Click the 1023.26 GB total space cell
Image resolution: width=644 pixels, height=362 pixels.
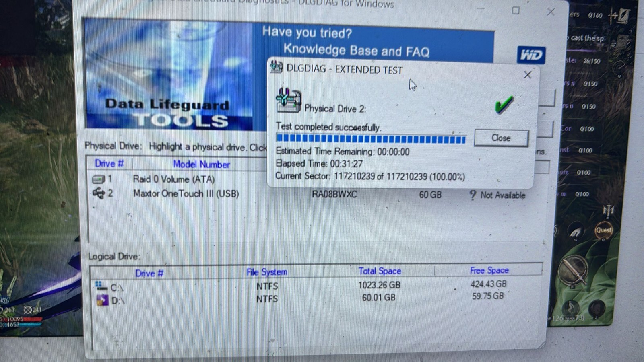(379, 285)
